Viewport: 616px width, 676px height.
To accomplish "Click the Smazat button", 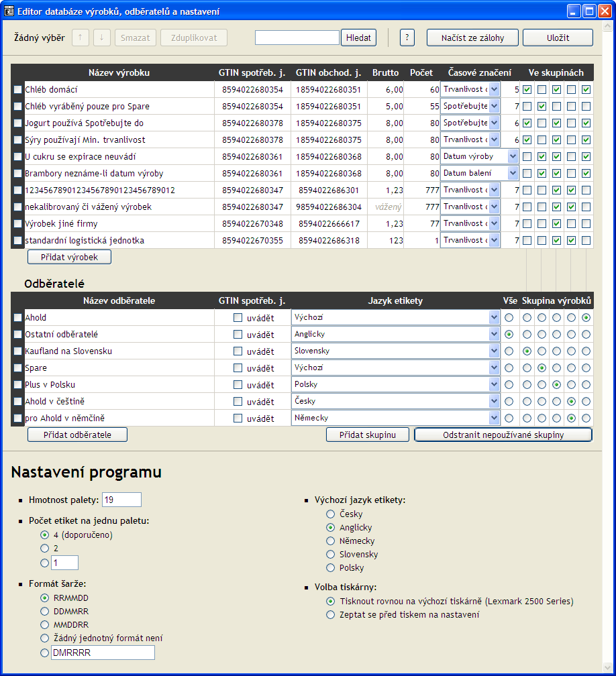I will click(135, 38).
